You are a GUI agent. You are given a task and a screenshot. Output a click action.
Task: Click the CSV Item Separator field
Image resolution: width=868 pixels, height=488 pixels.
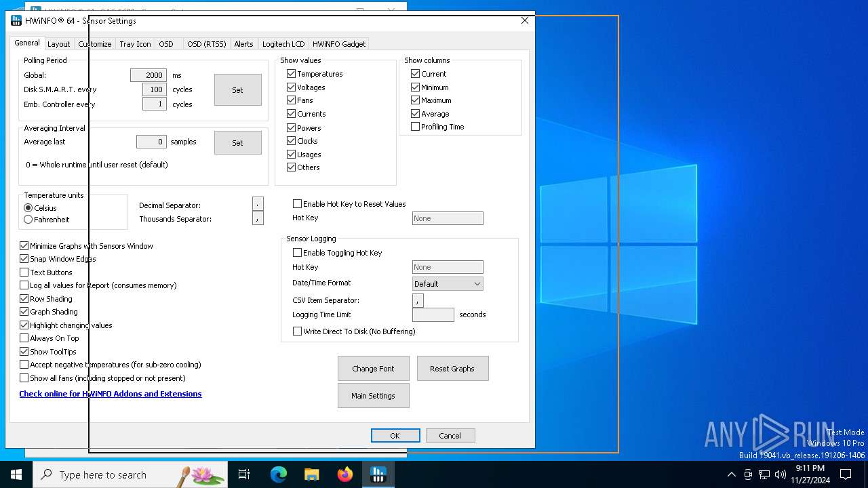click(418, 300)
